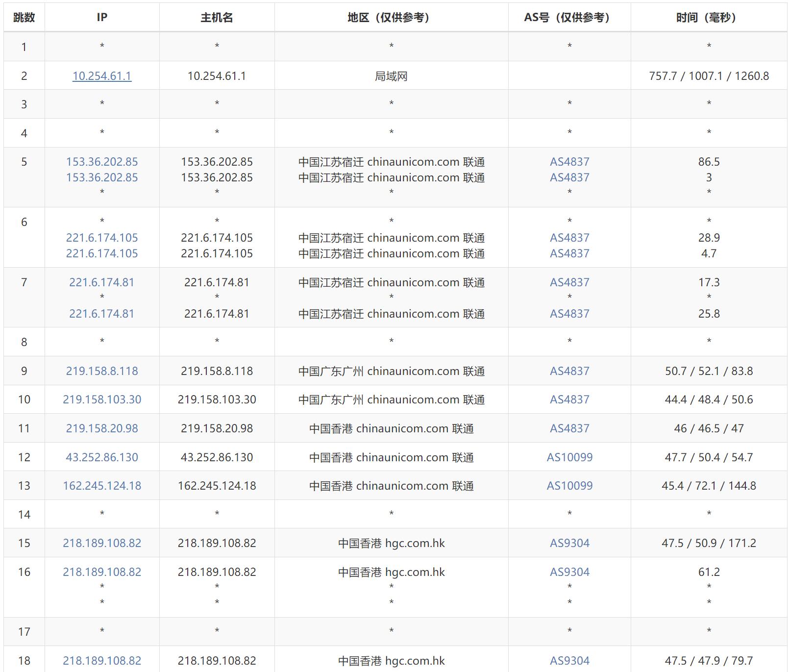Open IP link 43.252.86.130
Viewport: 789px width, 672px height.
(102, 457)
